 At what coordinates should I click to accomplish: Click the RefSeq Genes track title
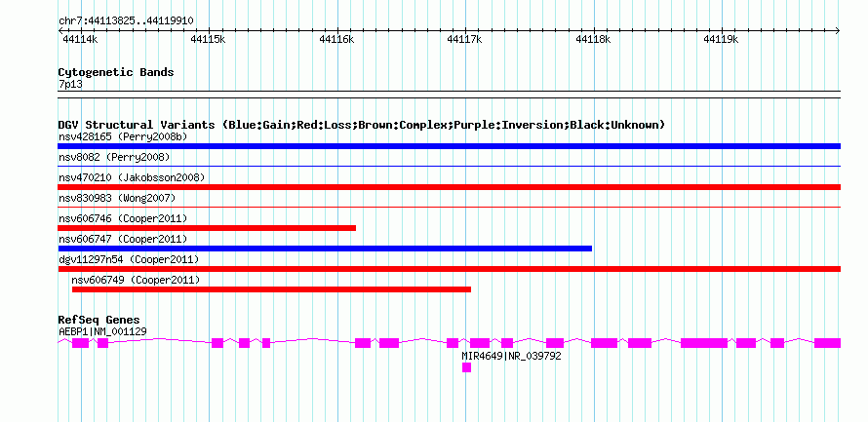pyautogui.click(x=99, y=320)
